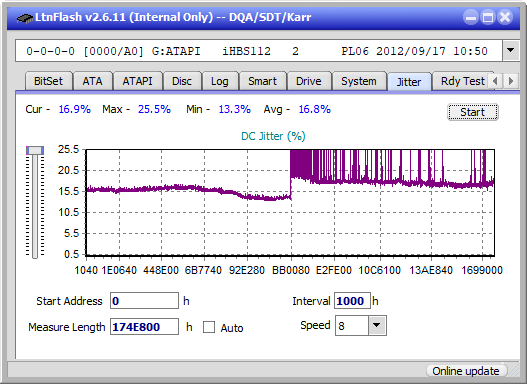Click the x-axis label BB0080
This screenshot has height=384, width=527.
(x=291, y=270)
